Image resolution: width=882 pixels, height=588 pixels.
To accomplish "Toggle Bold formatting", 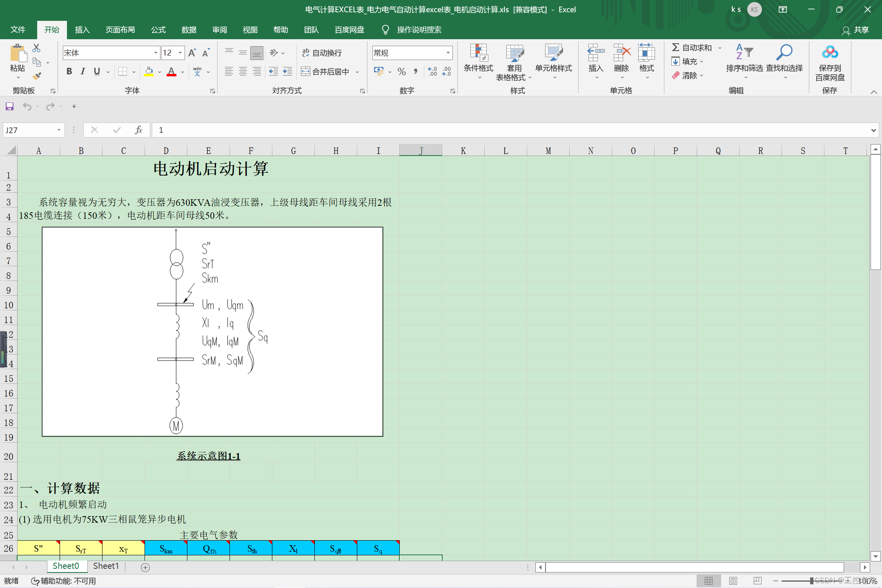I will (x=69, y=71).
